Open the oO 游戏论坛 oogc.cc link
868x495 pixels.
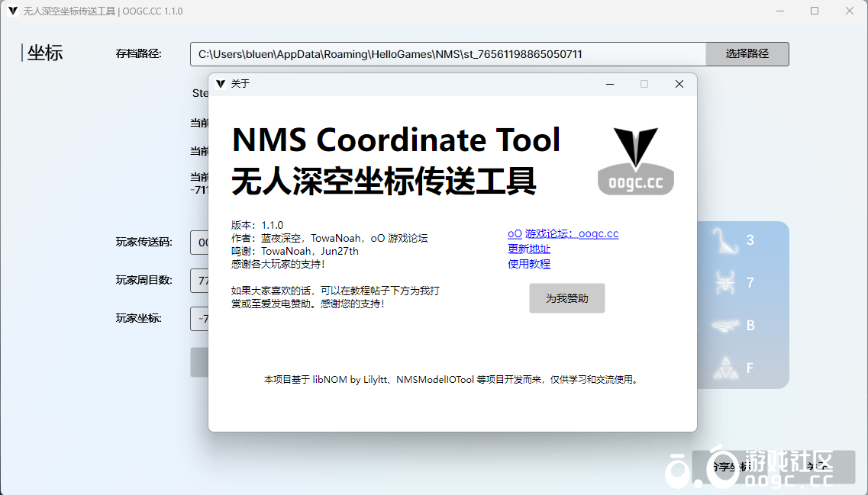[x=563, y=234]
